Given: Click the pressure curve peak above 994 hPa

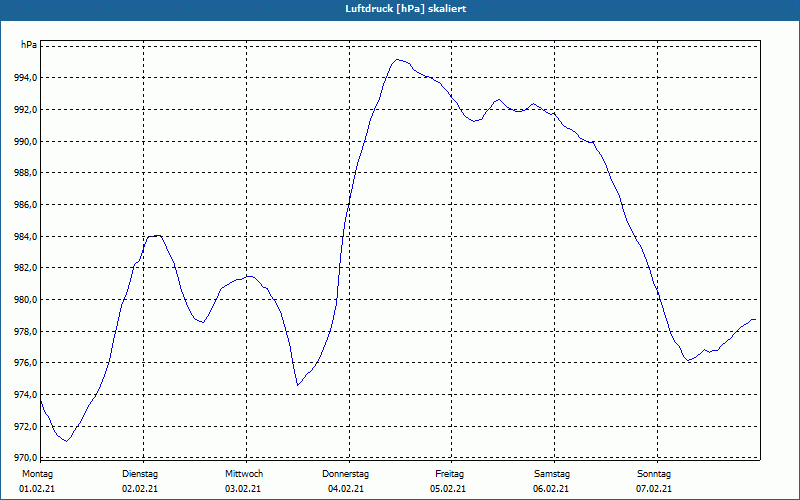Looking at the screenshot, I should 397,60.
